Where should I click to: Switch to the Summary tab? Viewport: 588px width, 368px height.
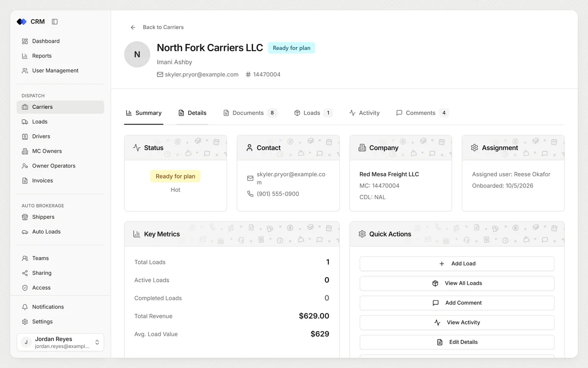coord(144,113)
